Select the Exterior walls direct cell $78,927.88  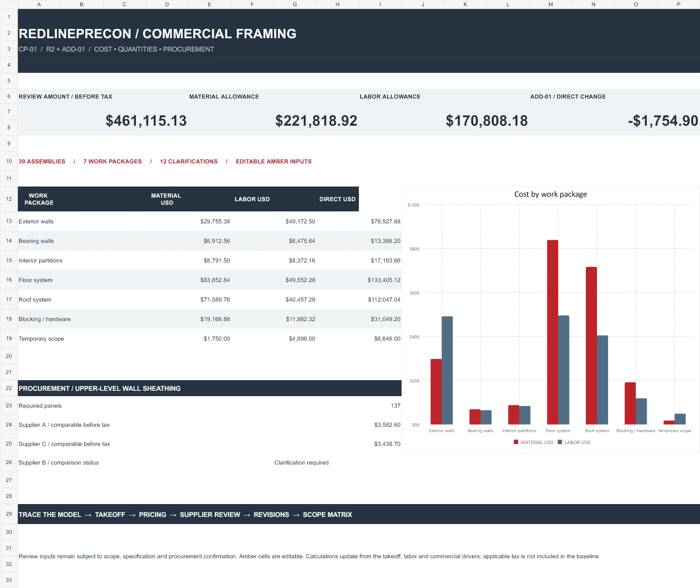(x=386, y=222)
